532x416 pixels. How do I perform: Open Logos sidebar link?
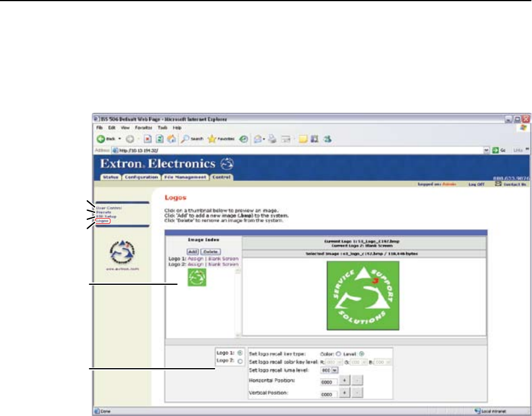pyautogui.click(x=103, y=221)
